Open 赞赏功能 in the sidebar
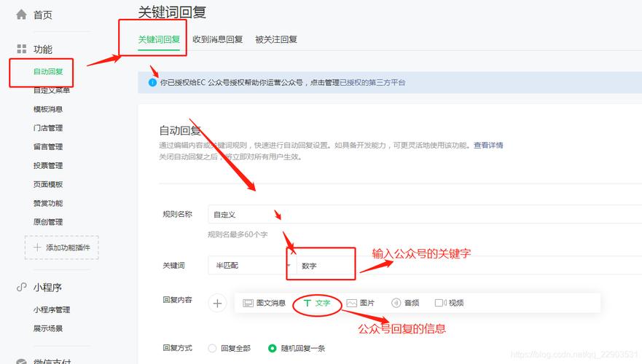 (48, 203)
